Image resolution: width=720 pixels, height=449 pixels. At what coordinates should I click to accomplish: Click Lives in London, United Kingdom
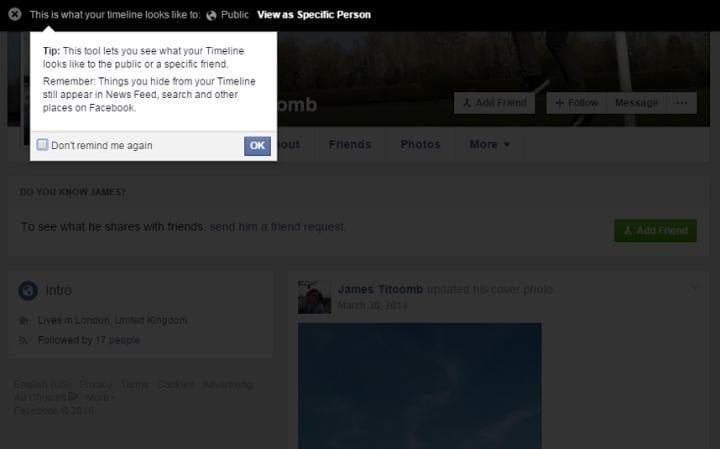pyautogui.click(x=112, y=320)
